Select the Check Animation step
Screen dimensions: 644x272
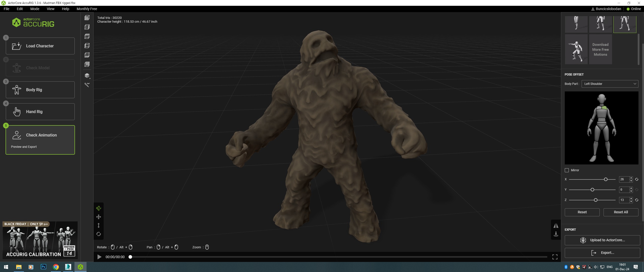40,140
